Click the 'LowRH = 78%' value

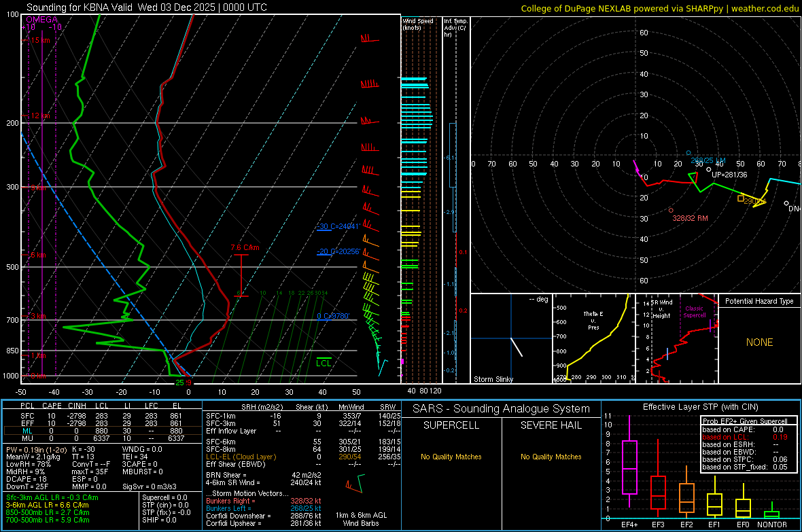click(x=29, y=465)
